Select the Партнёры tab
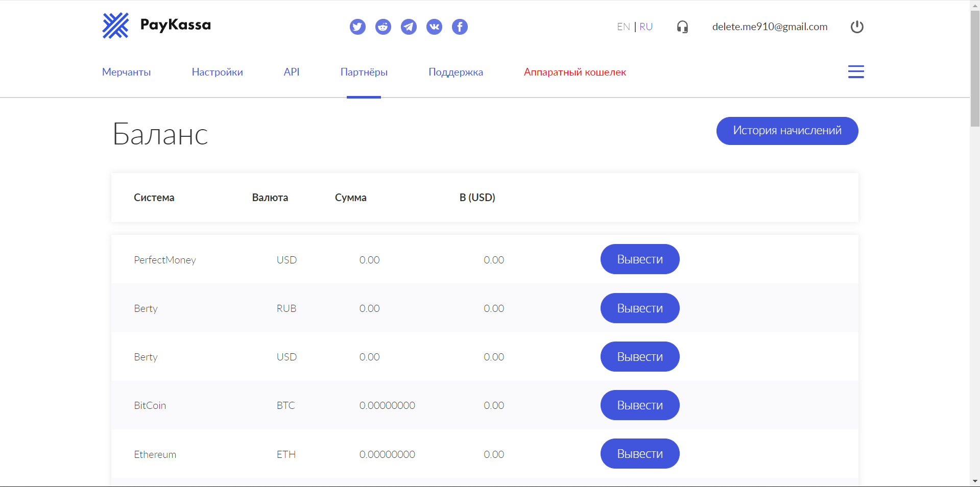Viewport: 980px width, 487px height. click(364, 72)
